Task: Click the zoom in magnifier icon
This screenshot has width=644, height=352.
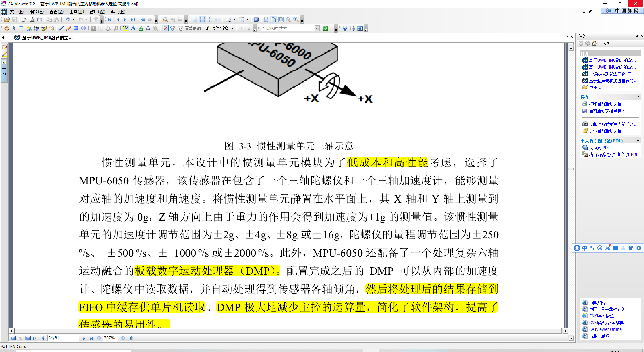Action: pos(296,19)
